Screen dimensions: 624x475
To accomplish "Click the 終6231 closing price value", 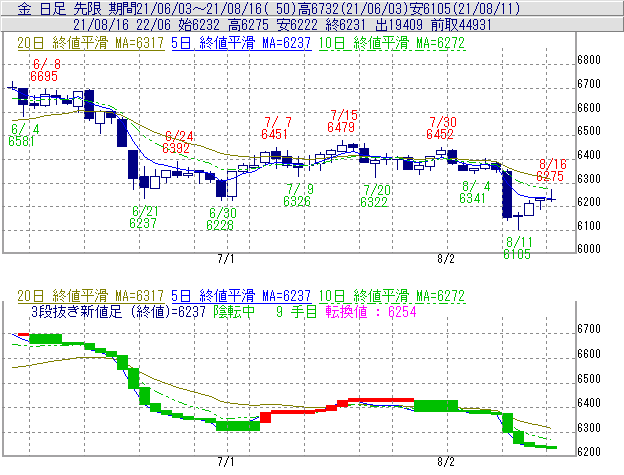I will point(345,25).
